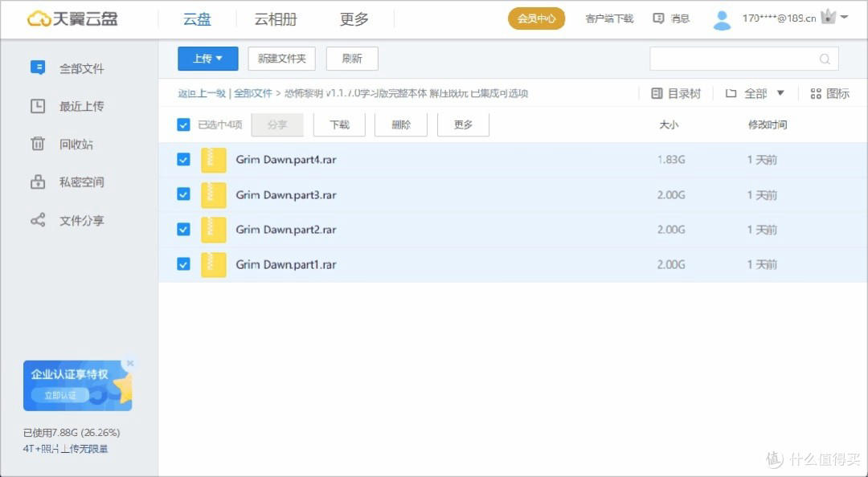Click the 文件分享 share icon
The image size is (868, 477).
coord(38,221)
